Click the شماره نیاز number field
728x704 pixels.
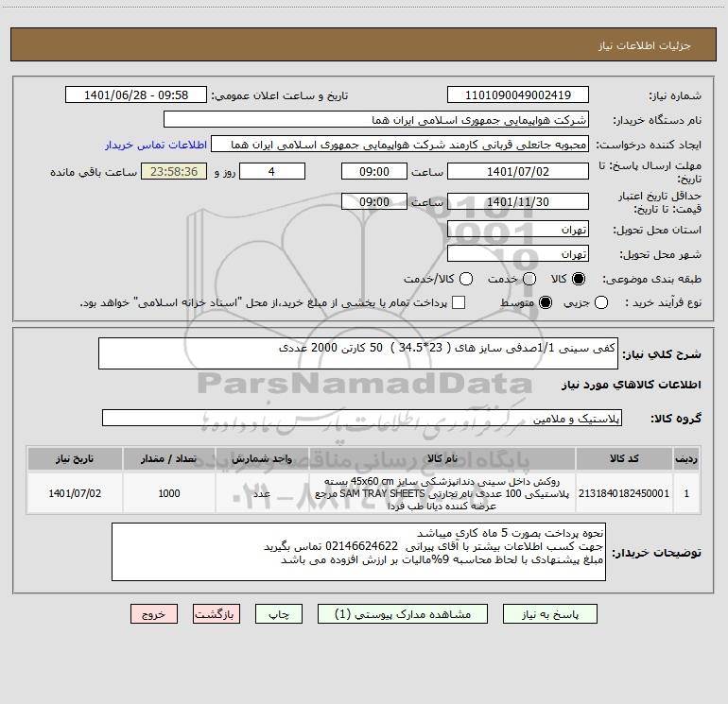click(x=518, y=94)
